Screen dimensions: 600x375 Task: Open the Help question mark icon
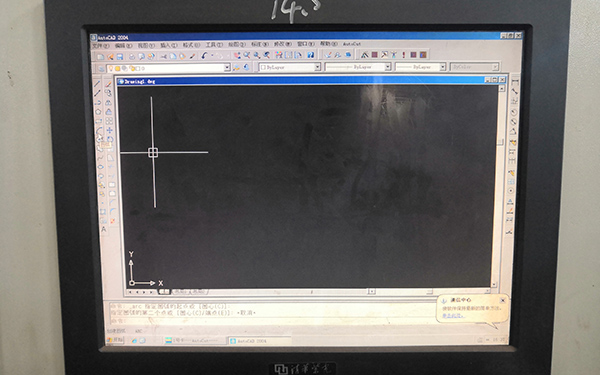click(310, 55)
